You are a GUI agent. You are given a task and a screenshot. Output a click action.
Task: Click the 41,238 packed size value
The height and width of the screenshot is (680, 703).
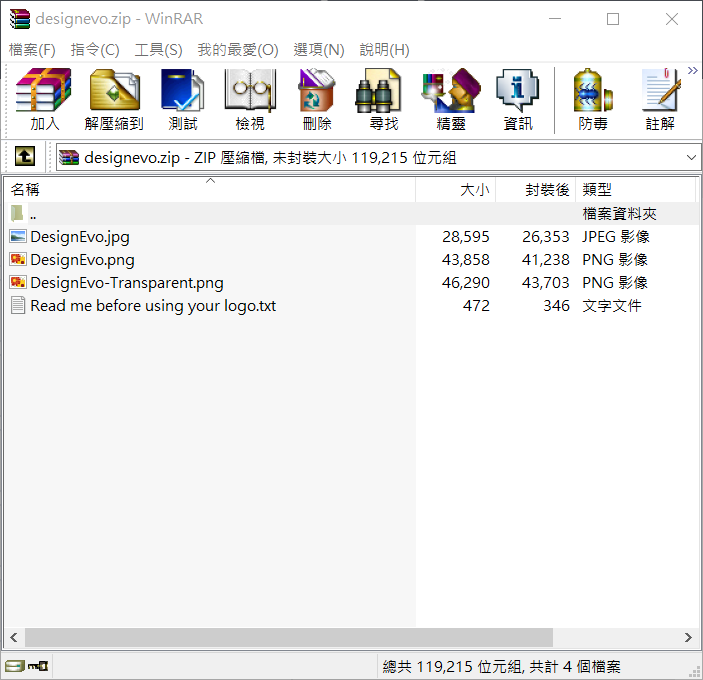click(546, 260)
